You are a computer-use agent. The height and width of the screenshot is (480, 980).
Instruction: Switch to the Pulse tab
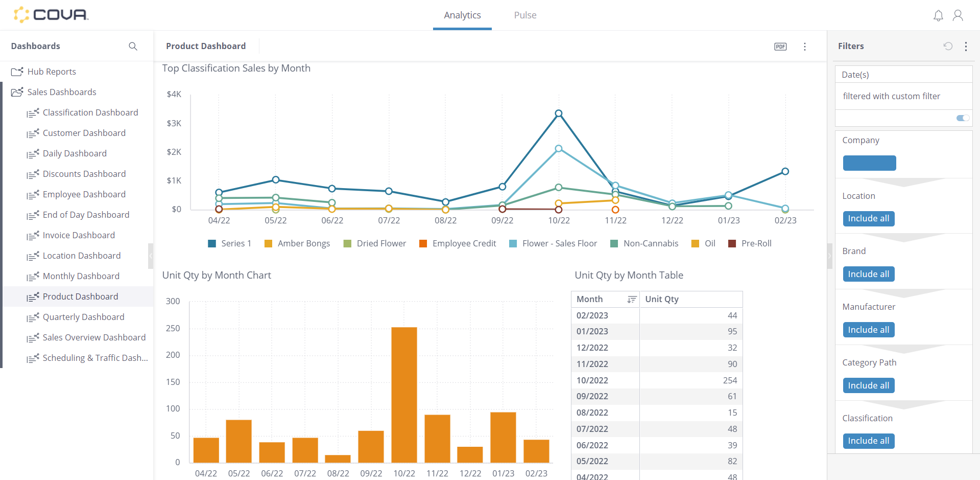[x=524, y=15]
